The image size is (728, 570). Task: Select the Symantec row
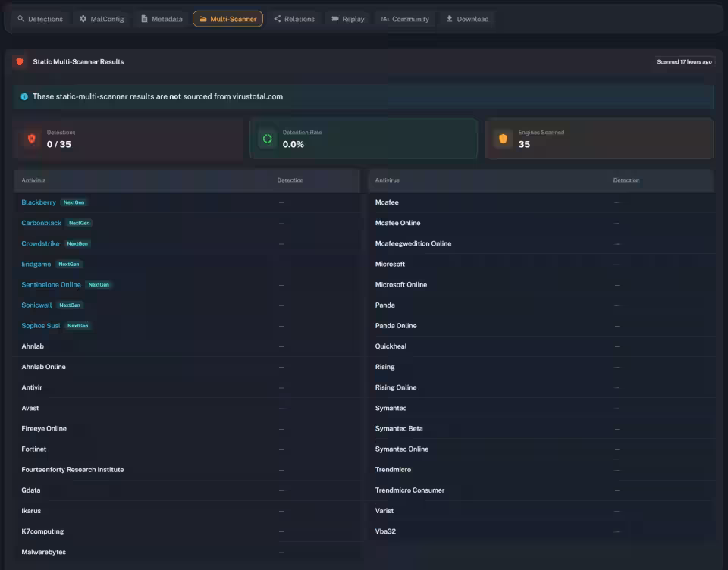coord(541,408)
